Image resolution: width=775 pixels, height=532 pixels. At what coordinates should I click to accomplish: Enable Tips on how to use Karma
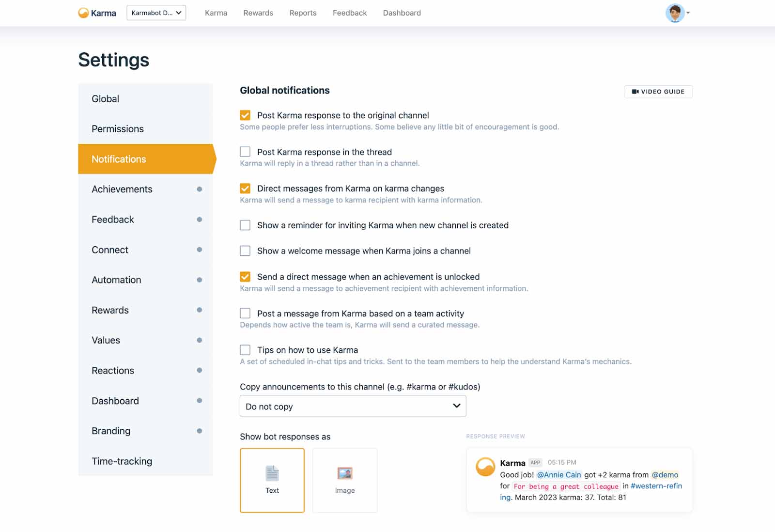click(x=245, y=349)
